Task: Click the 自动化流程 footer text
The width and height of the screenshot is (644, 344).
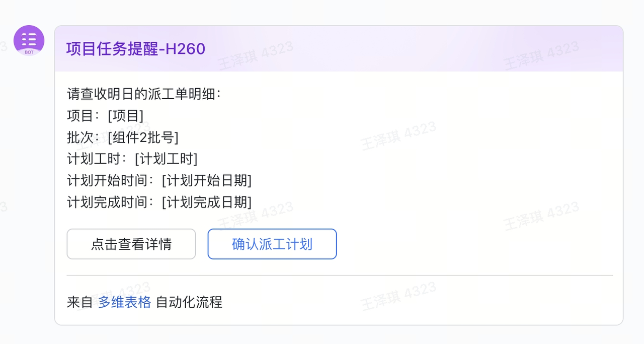Action: (x=189, y=302)
